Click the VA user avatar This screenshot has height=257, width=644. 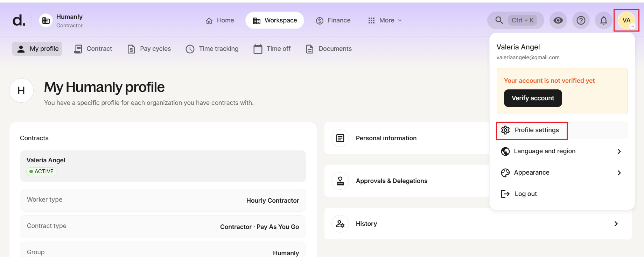626,20
